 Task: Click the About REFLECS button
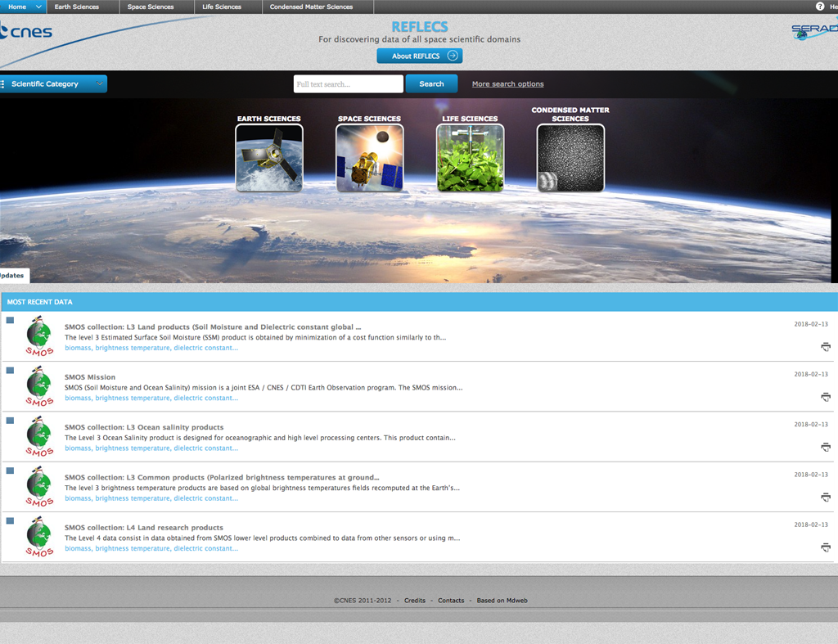click(x=419, y=56)
